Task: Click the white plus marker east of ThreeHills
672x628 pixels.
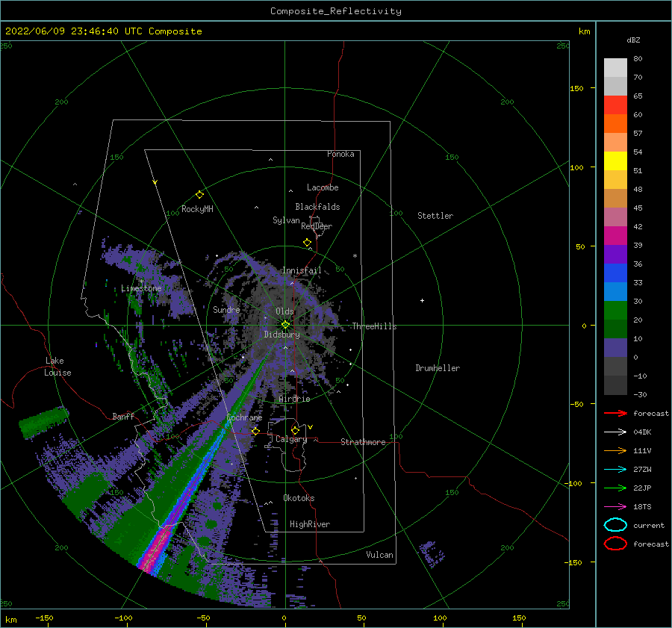Action: pyautogui.click(x=422, y=300)
